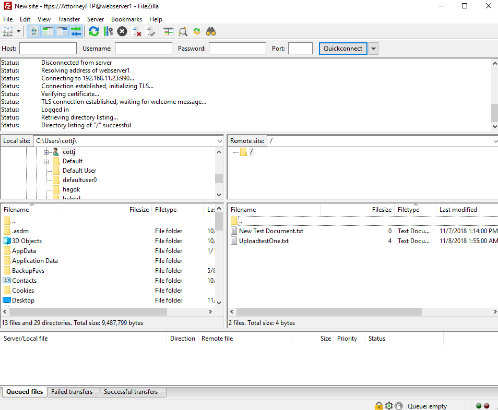
Task: Open the Local site path dropdown
Action: (x=219, y=141)
